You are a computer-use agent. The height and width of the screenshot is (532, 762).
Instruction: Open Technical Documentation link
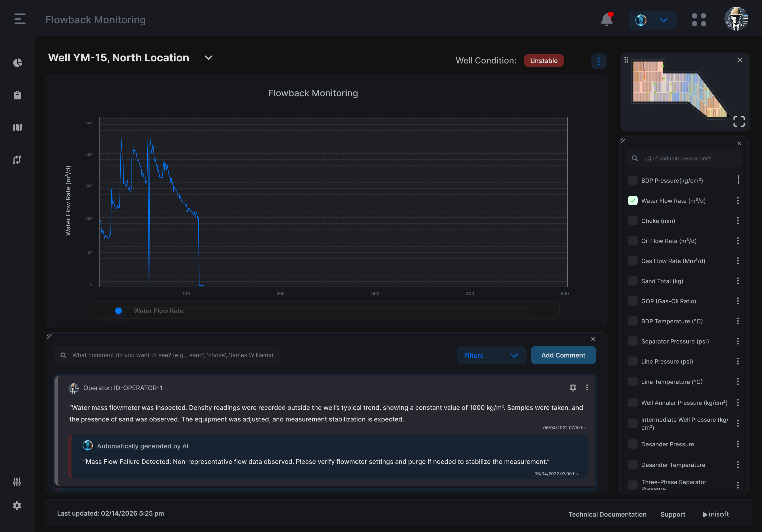[x=607, y=514]
